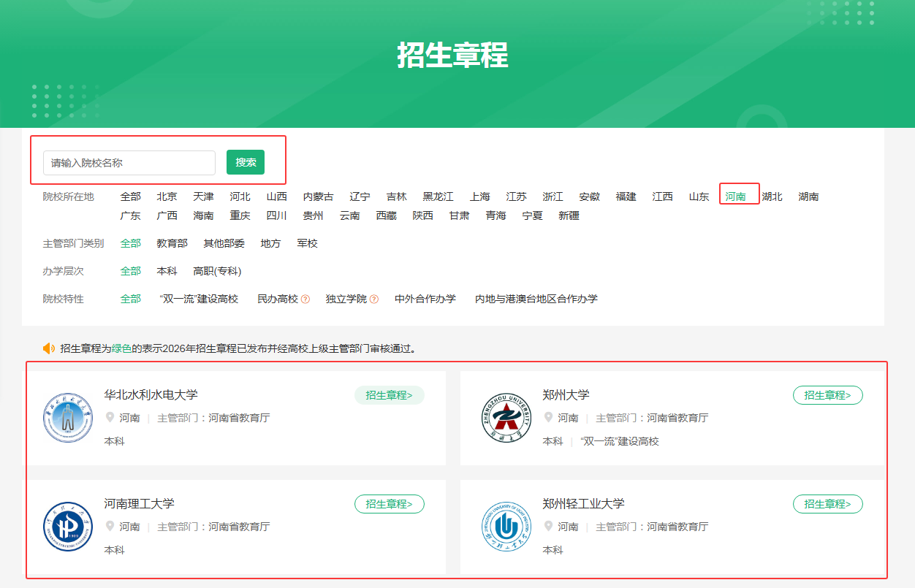Open 招生章程 for 郑州大学

point(828,395)
